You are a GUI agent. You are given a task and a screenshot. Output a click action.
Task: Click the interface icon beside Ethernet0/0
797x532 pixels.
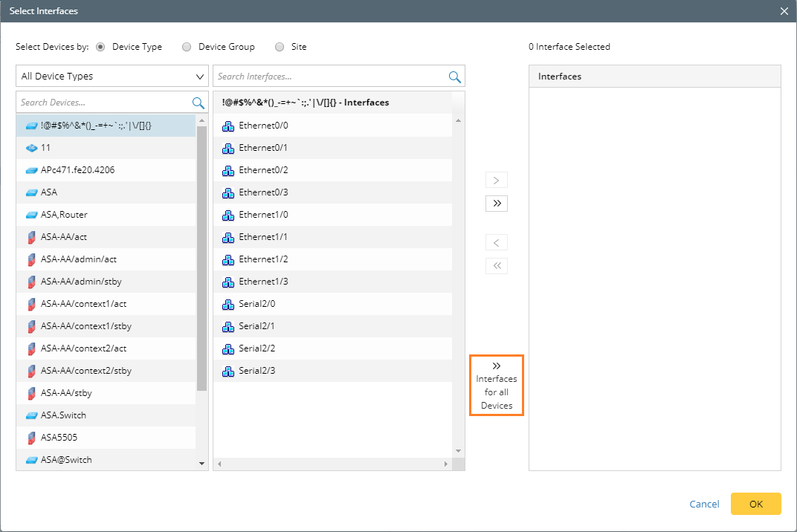(x=228, y=126)
